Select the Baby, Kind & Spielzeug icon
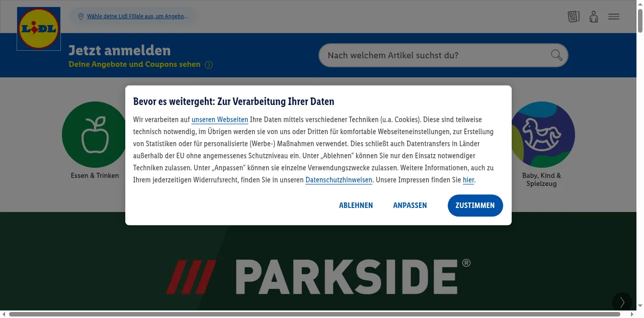Screen dimensions: 644x318 pos(542,135)
